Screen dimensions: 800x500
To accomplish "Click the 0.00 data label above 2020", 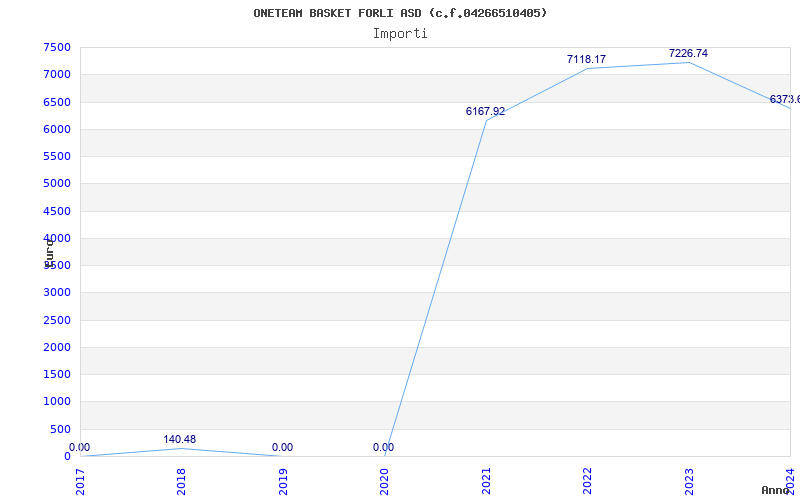I will coord(383,447).
